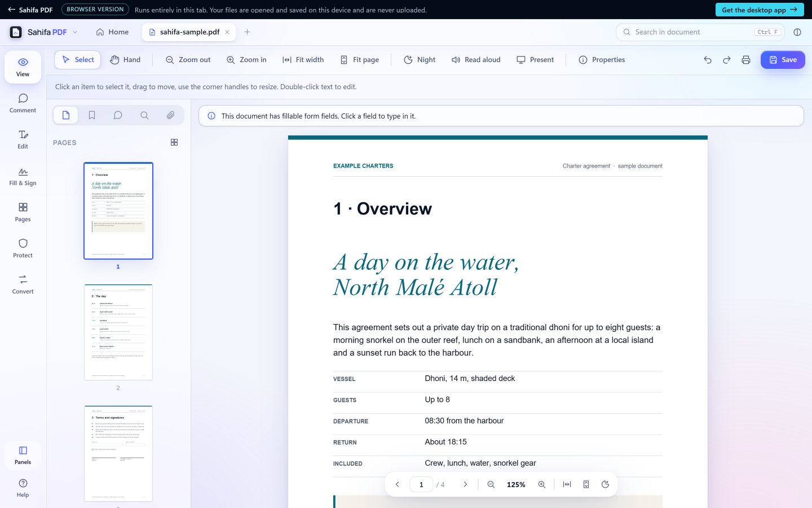Click the info icon in the form fields notice
The image size is (812, 508).
(211, 116)
